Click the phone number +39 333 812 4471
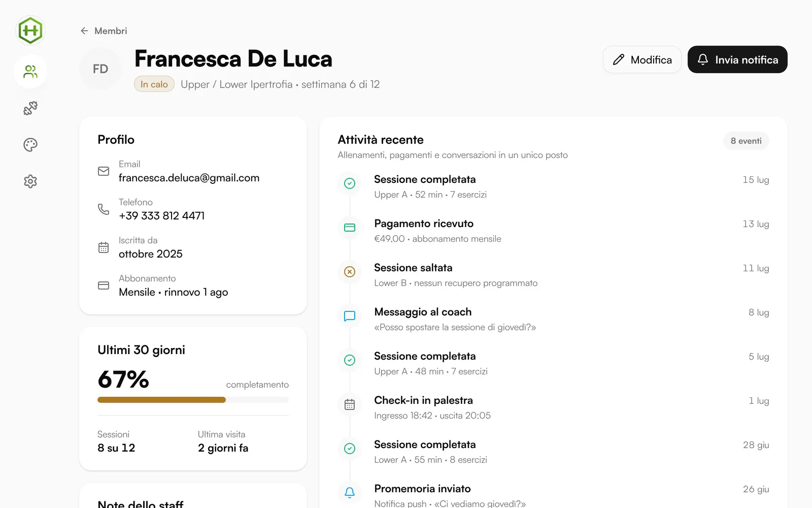Viewport: 812px width, 508px height. 161,216
